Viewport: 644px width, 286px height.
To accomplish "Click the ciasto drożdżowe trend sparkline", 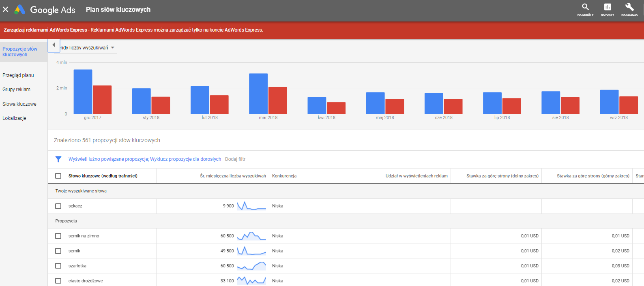I will coord(251,280).
